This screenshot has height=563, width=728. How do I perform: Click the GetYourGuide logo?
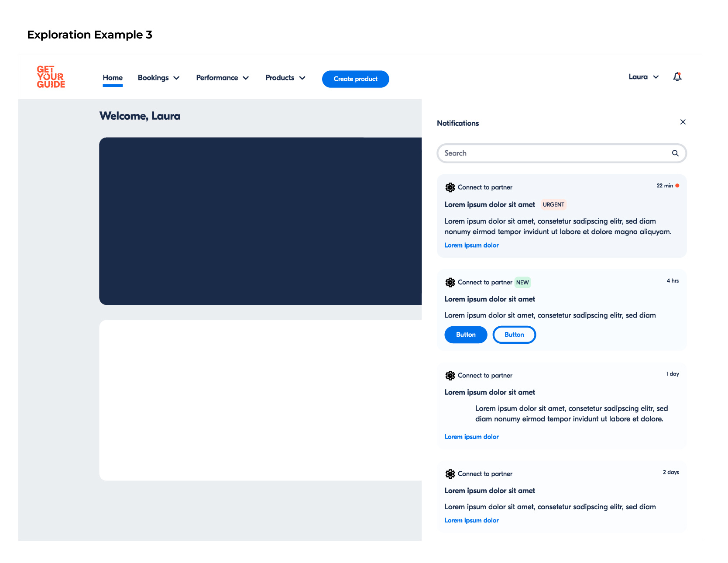pyautogui.click(x=51, y=77)
